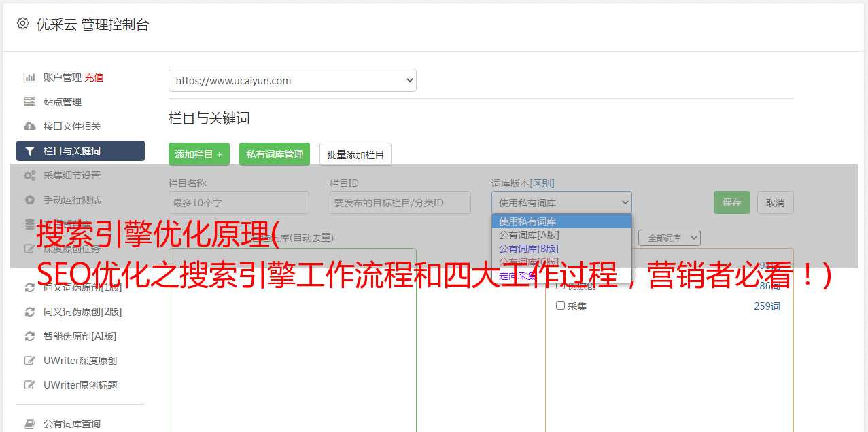868x432 pixels.
Task: Click the edit icon for UWriter深度原创
Action: click(x=30, y=361)
